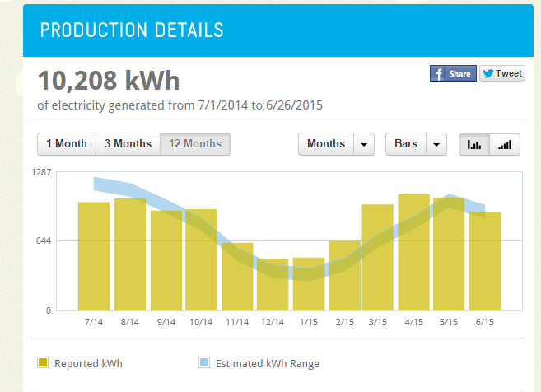Viewport: 541px width, 392px height.
Task: Select the 1 Month time range
Action: [67, 144]
